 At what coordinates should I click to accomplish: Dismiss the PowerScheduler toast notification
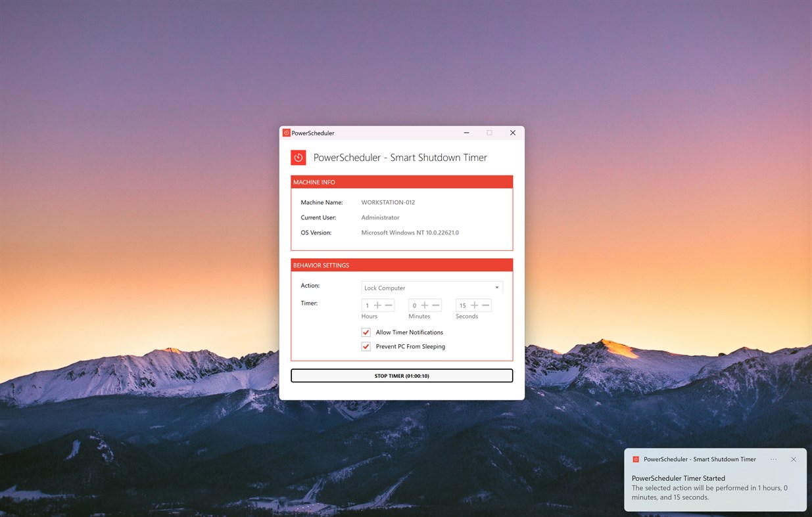(794, 459)
